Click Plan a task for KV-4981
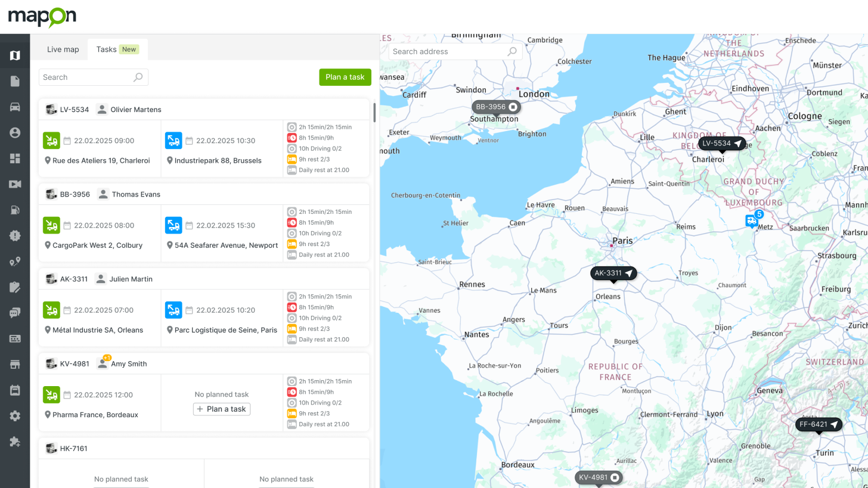This screenshot has height=488, width=868. pos(221,409)
